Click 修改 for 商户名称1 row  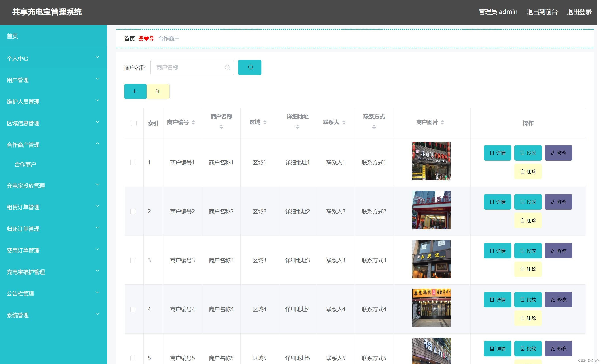[558, 153]
